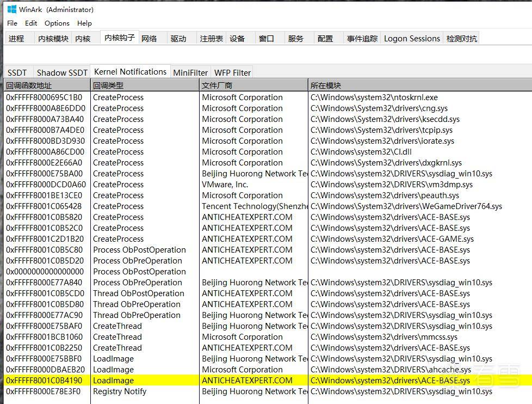Select the ksecdd.sys module path
This screenshot has height=404, width=532.
tap(385, 119)
